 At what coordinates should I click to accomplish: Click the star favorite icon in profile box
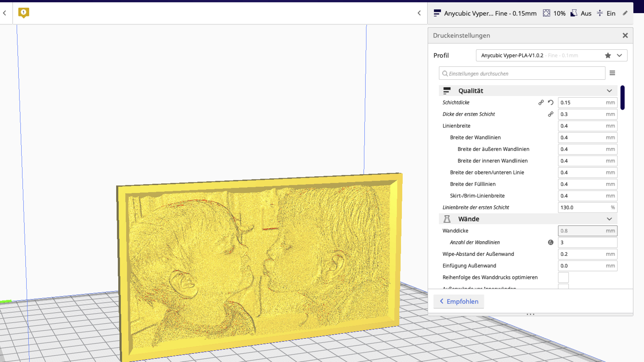(x=608, y=56)
